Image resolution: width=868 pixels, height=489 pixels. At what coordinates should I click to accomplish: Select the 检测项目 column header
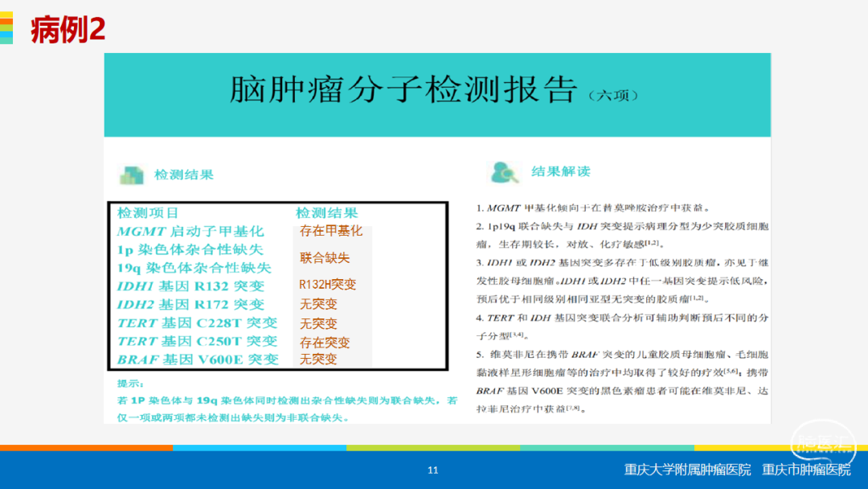click(x=148, y=213)
